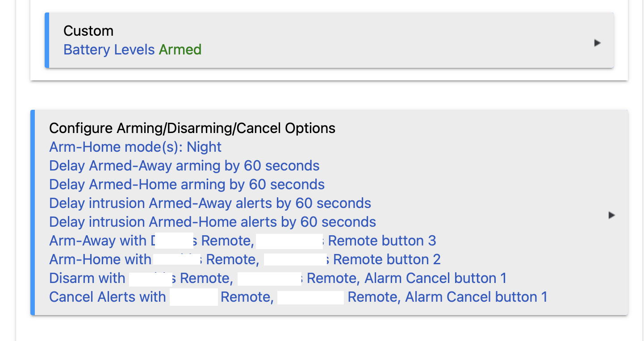Viewport: 644px width, 341px height.
Task: Expand Configure Arming/Disarming/Cancel Options arrow
Action: pos(611,215)
